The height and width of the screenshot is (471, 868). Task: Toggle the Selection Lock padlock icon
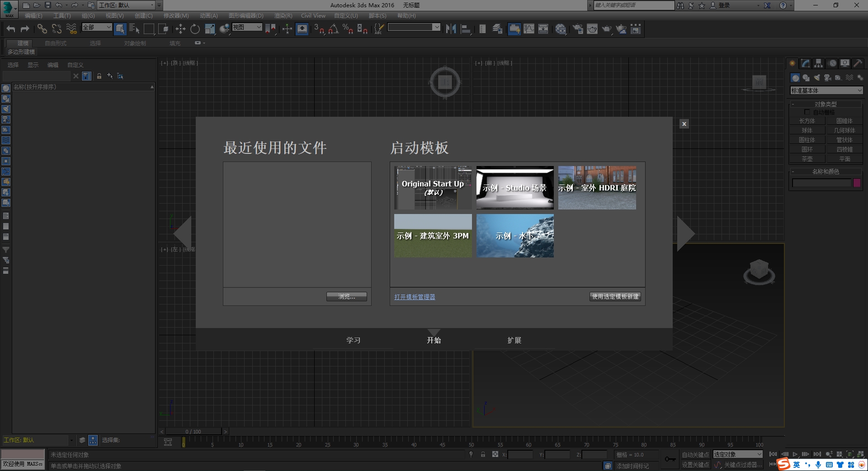pyautogui.click(x=483, y=454)
